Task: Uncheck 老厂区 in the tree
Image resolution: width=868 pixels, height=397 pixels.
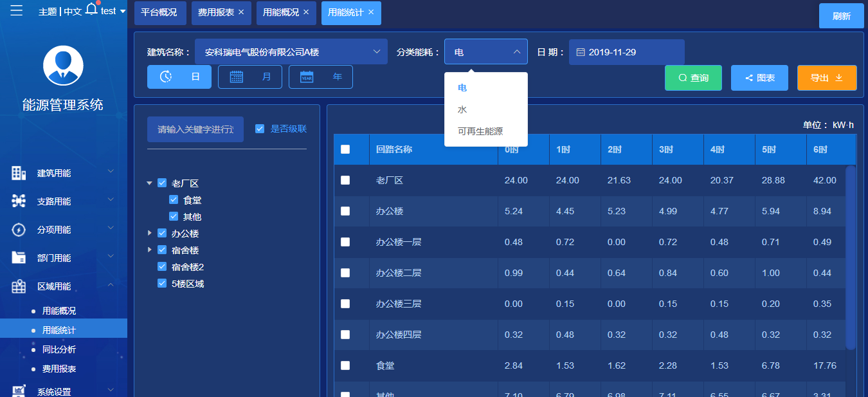Action: [162, 183]
